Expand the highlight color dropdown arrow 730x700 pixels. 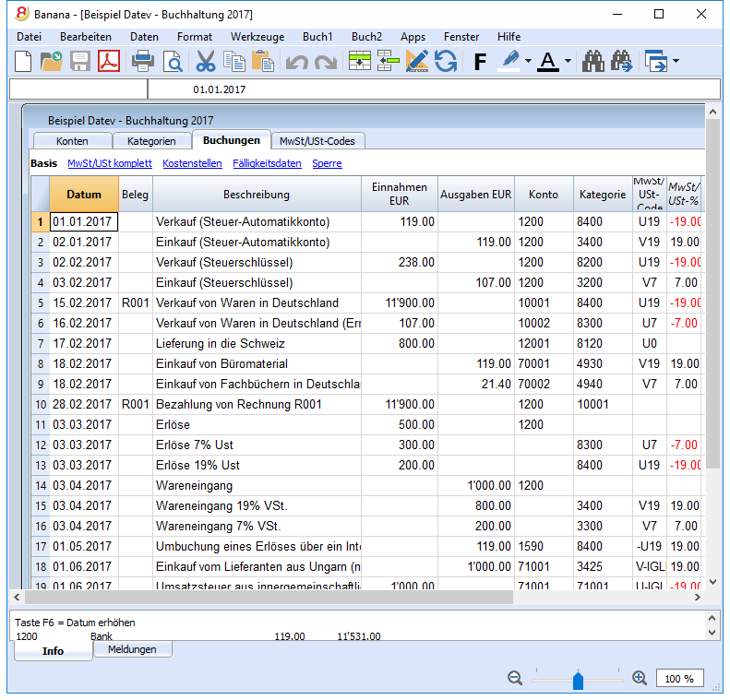coord(528,61)
